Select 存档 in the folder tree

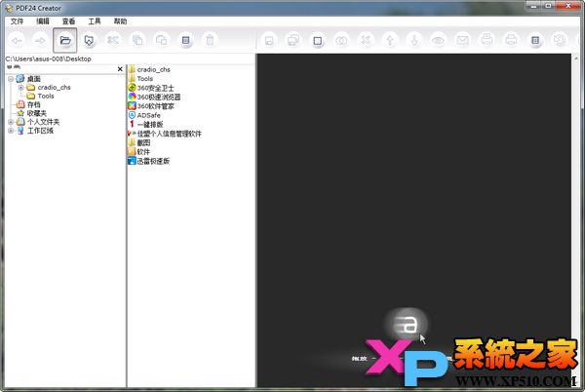(x=33, y=104)
